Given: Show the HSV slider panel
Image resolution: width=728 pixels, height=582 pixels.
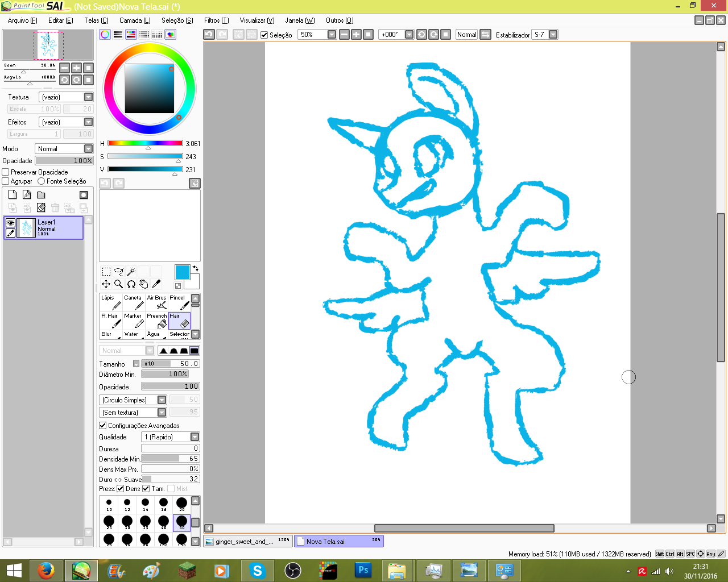Looking at the screenshot, I should click(x=131, y=34).
